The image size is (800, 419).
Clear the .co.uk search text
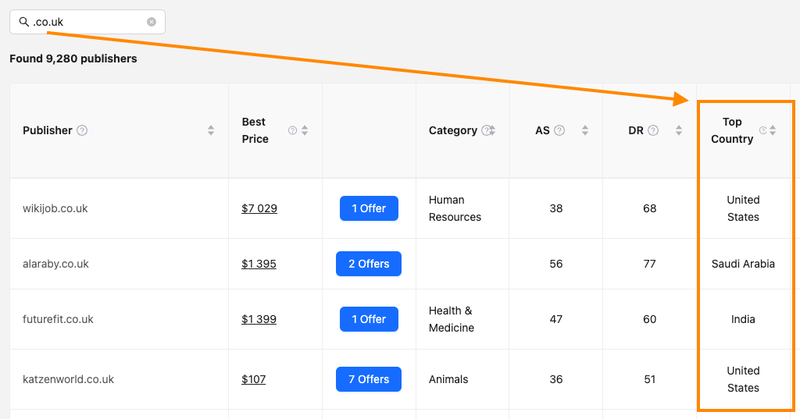[151, 22]
